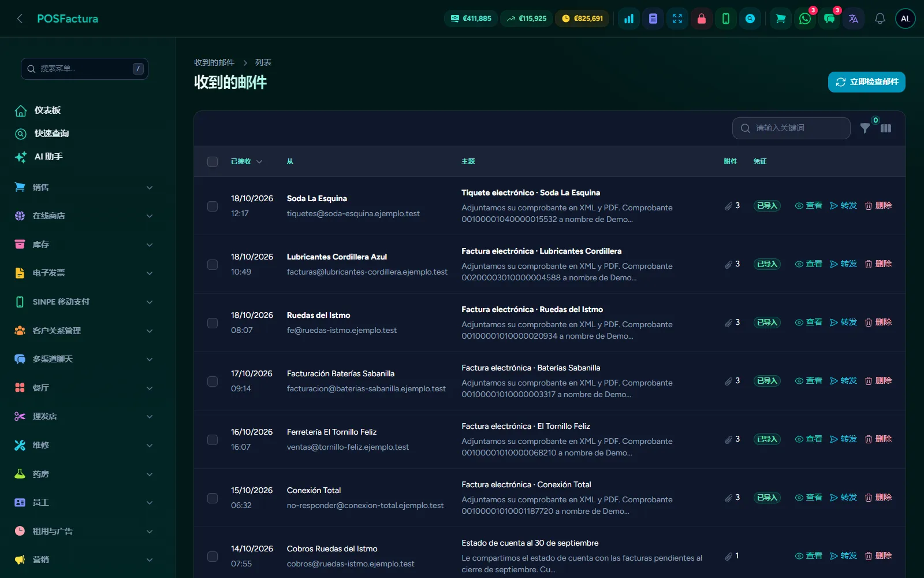Select the Lubricantes Cordillera Azul row checkbox
Screen dimensions: 924x578
tap(213, 265)
